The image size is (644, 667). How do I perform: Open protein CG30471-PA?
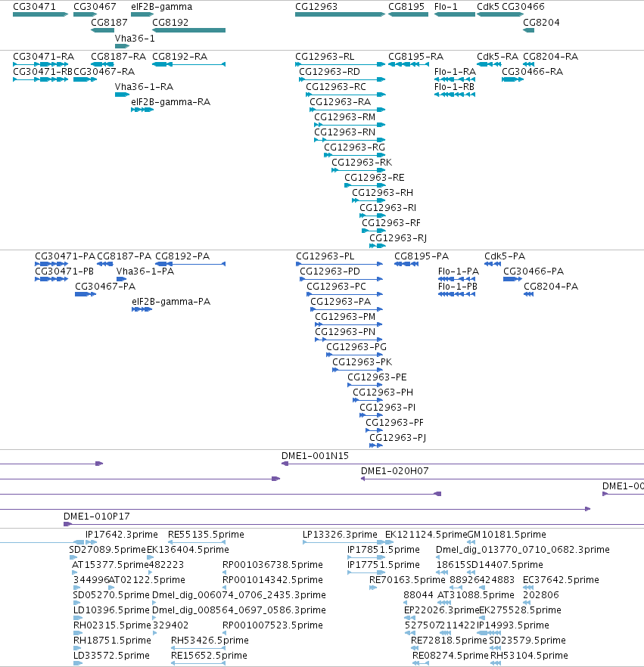[51, 264]
